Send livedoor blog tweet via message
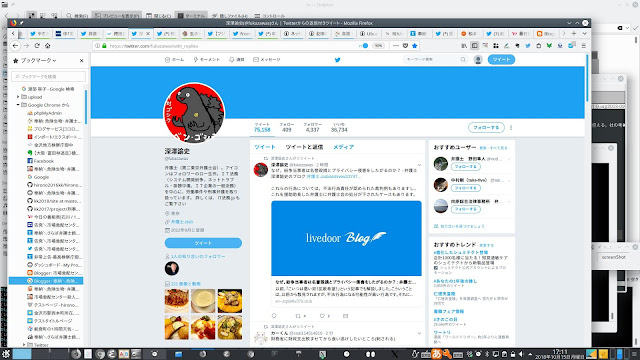This screenshot has height=360, width=640. [x=346, y=316]
